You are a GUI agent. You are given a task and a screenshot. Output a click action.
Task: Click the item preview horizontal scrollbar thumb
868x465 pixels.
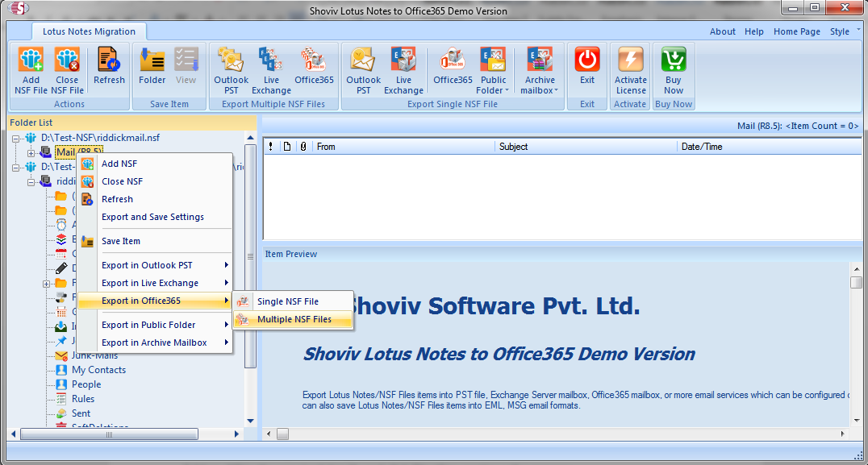pos(283,434)
